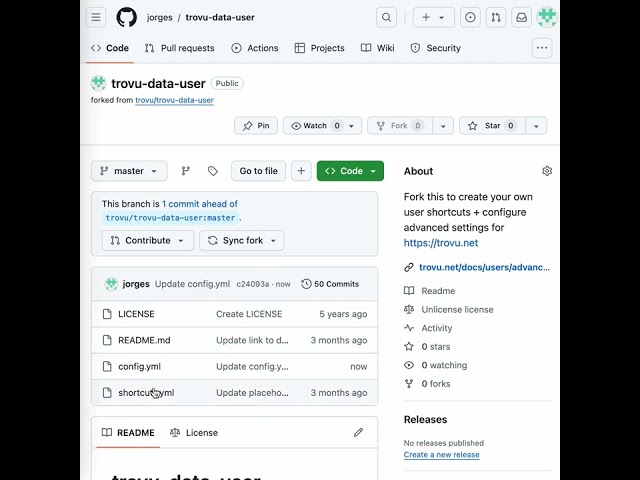Image resolution: width=640 pixels, height=480 pixels.
Task: Open the LICENSE file
Action: (136, 314)
